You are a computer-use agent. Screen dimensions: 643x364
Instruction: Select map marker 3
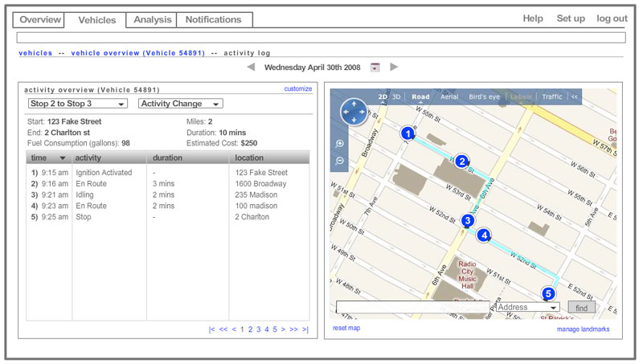pos(468,220)
